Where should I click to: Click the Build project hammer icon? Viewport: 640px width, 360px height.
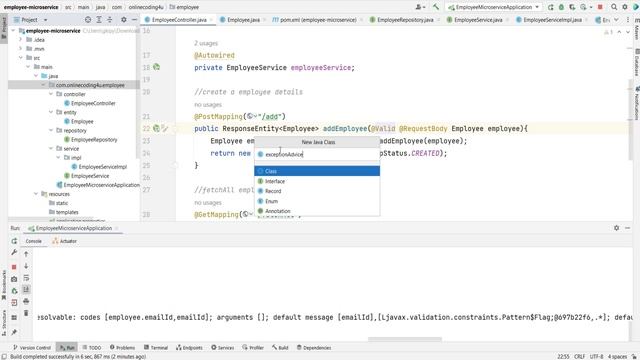pyautogui.click(x=436, y=7)
